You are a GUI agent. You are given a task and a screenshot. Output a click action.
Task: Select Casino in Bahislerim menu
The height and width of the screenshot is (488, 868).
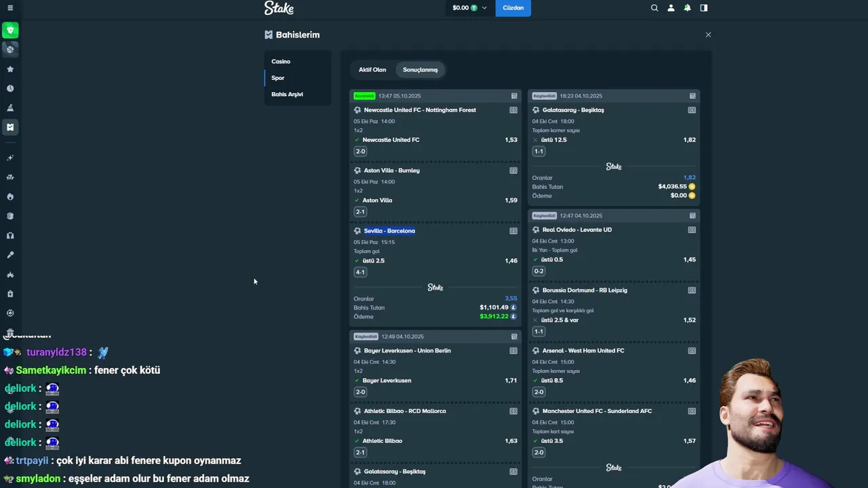point(298,62)
